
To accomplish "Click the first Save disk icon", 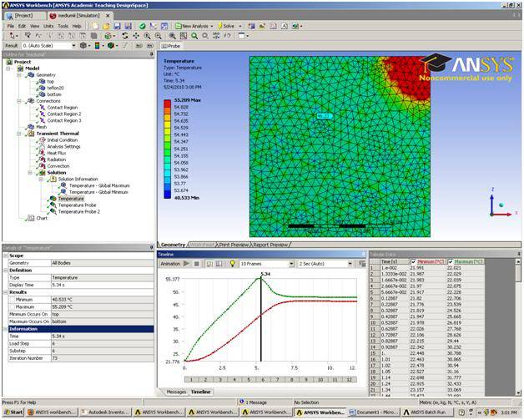I will [117, 26].
